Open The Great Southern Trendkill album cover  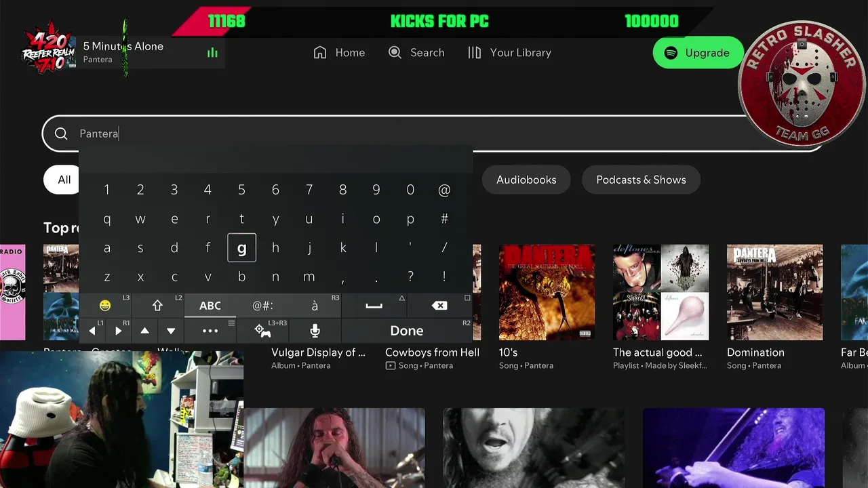tap(547, 292)
